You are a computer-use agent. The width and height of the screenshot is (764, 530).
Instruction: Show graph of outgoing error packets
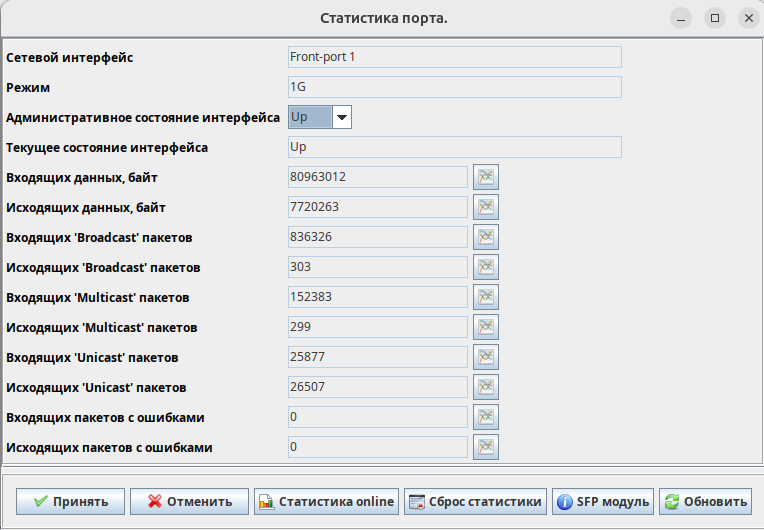(486, 447)
